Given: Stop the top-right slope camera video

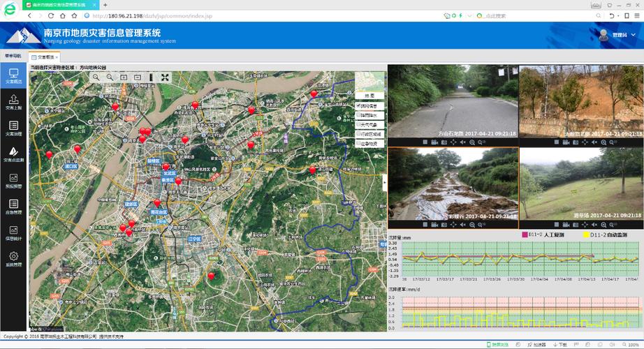Looking at the screenshot, I should point(557,142).
